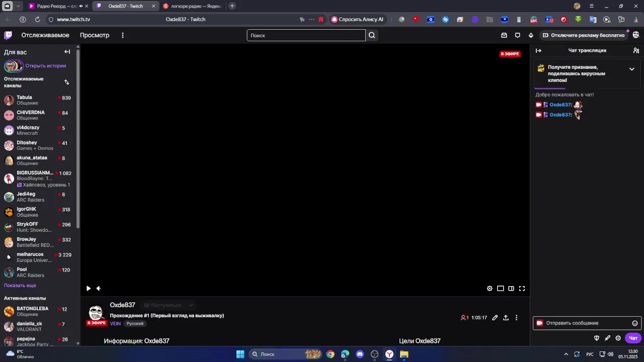Open the three-dot more menu next to Просмотр
This screenshot has width=644, height=362.
click(123, 35)
